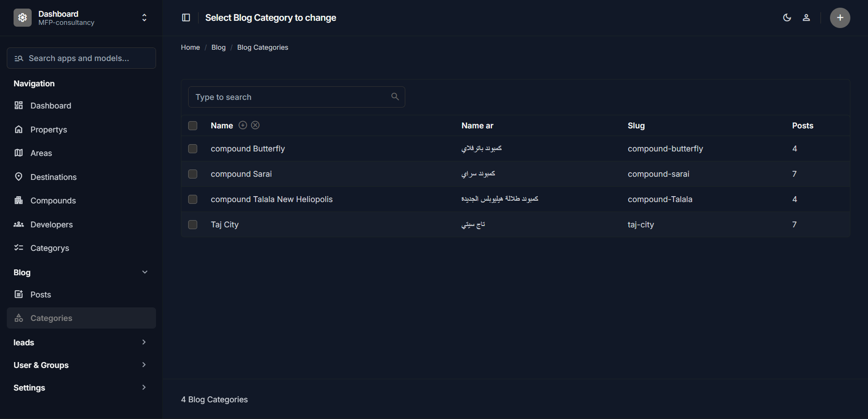The height and width of the screenshot is (419, 868).
Task: Focus the Type to search field
Action: [x=289, y=97]
